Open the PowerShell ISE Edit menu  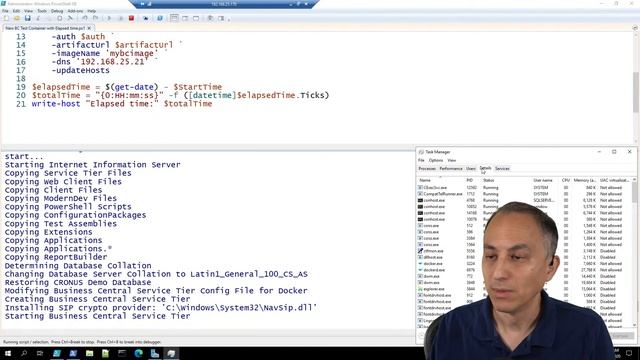[x=16, y=11]
